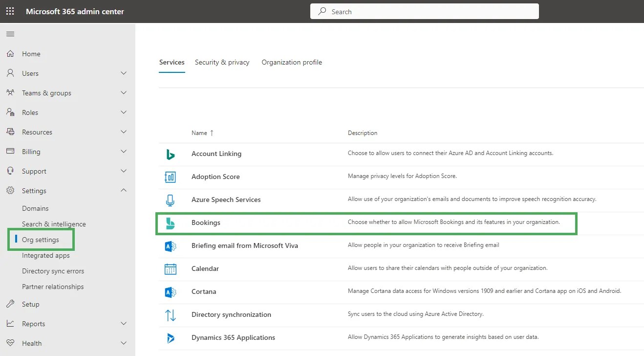
Task: Click the Directory synchronization arrows icon
Action: (171, 314)
